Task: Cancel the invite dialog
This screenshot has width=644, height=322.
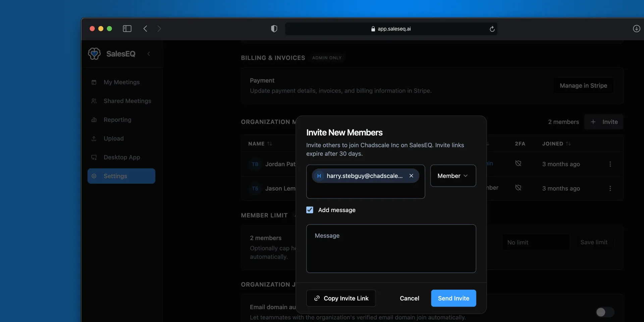Action: 409,298
